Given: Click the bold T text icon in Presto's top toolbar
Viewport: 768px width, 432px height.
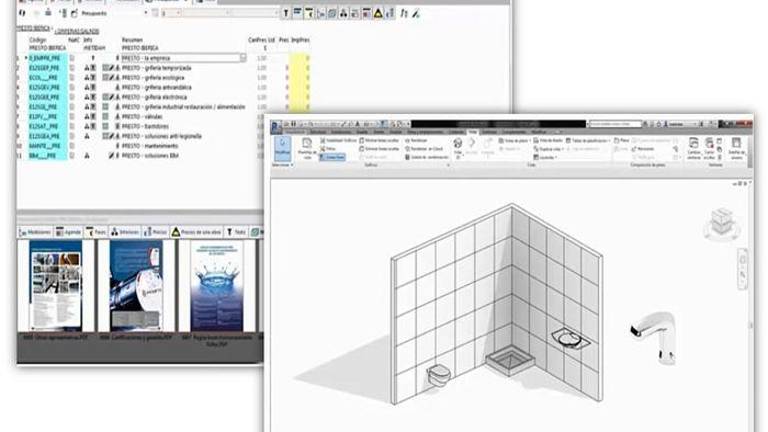Looking at the screenshot, I should point(286,14).
